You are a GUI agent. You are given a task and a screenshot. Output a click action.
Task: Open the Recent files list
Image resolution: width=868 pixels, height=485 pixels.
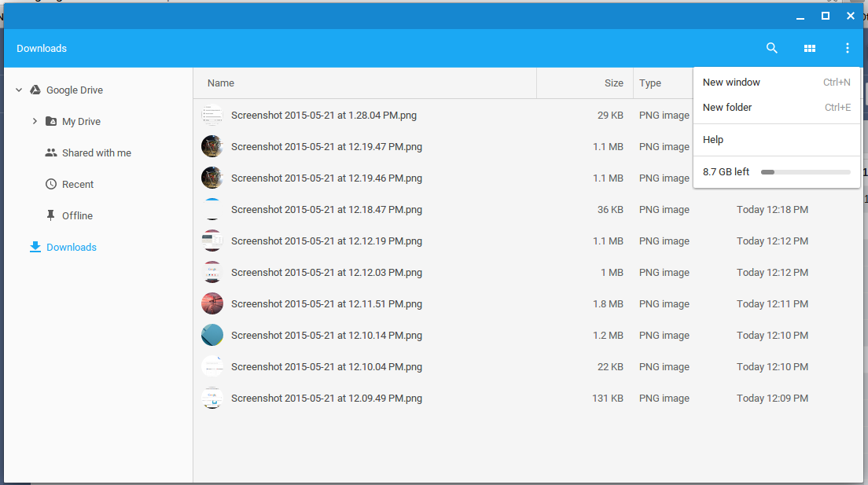pos(78,185)
